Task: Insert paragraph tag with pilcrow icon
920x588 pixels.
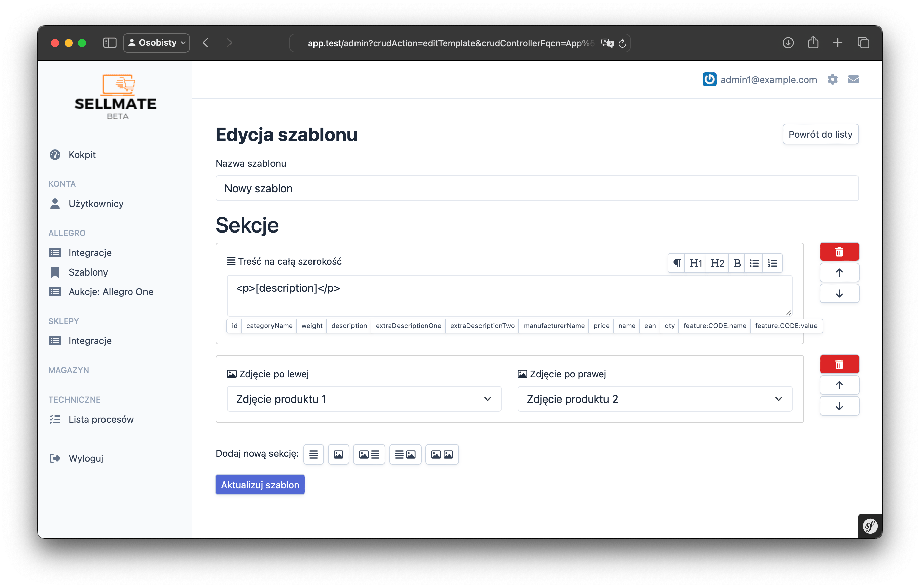Action: pyautogui.click(x=677, y=263)
